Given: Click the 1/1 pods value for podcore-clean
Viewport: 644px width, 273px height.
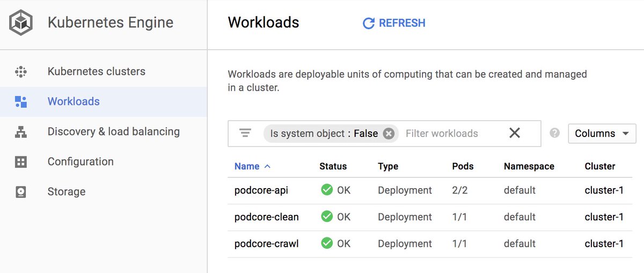Looking at the screenshot, I should tap(460, 217).
